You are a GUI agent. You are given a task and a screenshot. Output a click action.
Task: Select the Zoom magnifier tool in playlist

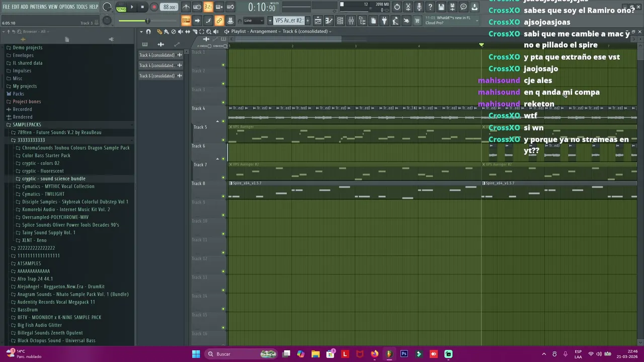(209, 32)
